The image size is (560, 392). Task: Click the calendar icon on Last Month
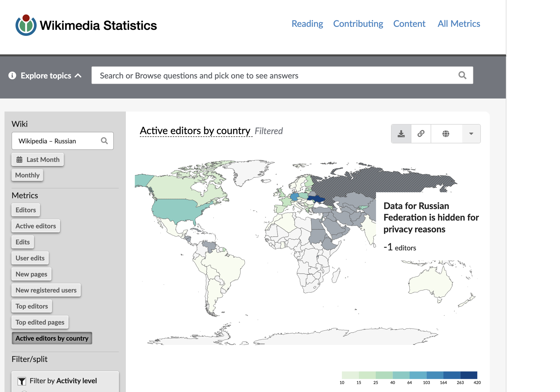(x=19, y=160)
